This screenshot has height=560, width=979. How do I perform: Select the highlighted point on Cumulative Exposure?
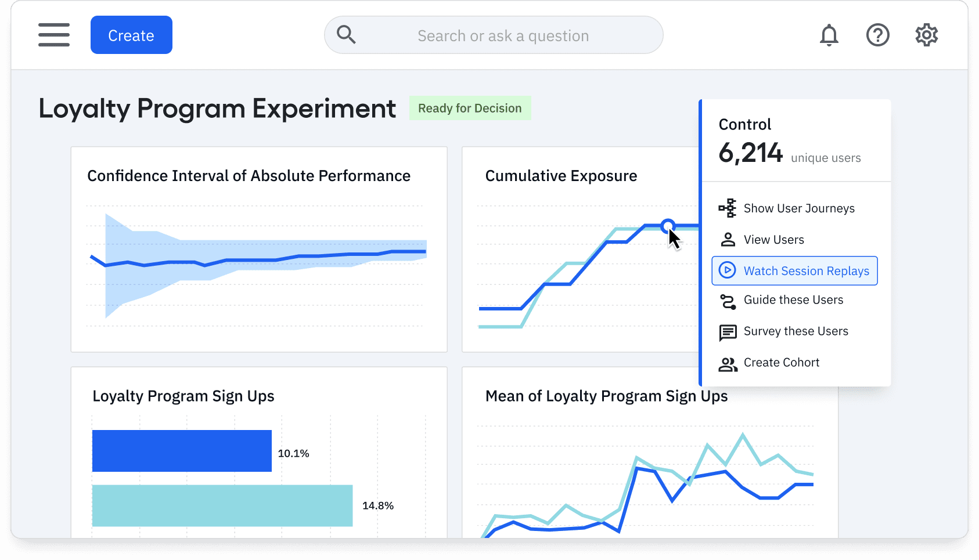[668, 226]
